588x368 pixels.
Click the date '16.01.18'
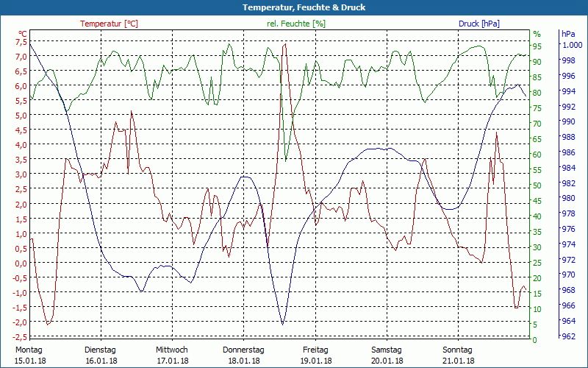tap(101, 361)
